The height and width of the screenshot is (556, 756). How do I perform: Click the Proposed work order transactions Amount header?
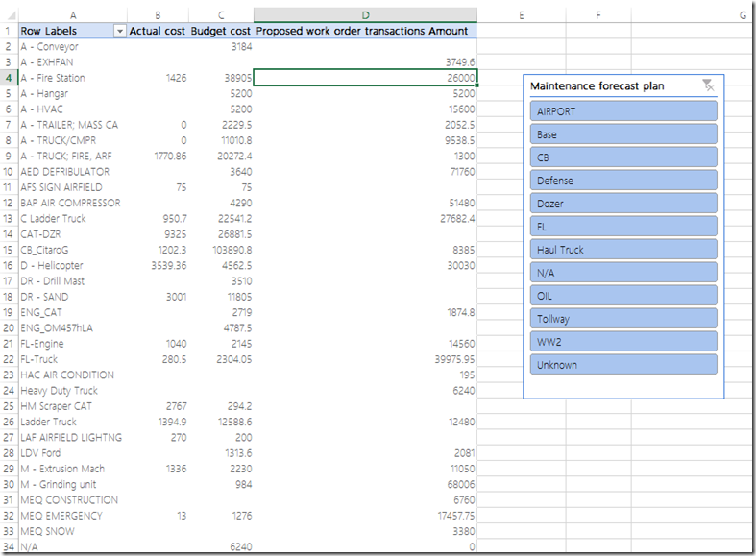(x=365, y=31)
